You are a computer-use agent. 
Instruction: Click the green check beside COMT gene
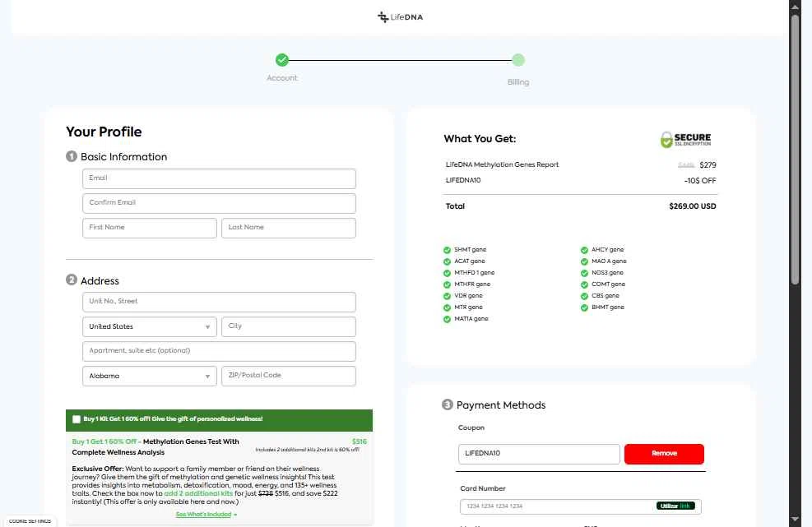point(584,284)
